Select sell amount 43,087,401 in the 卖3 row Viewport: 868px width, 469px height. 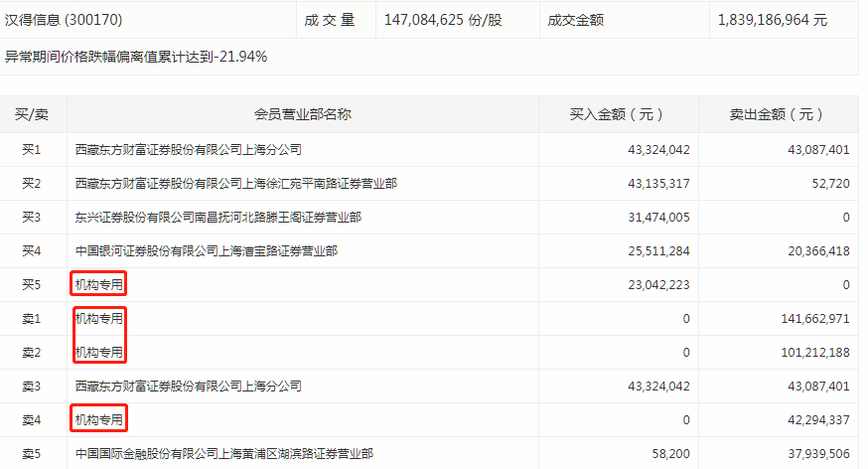818,386
